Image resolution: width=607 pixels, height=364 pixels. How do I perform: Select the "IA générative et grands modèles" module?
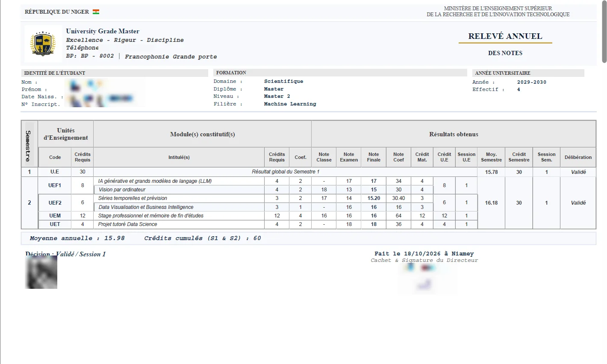[x=155, y=181]
